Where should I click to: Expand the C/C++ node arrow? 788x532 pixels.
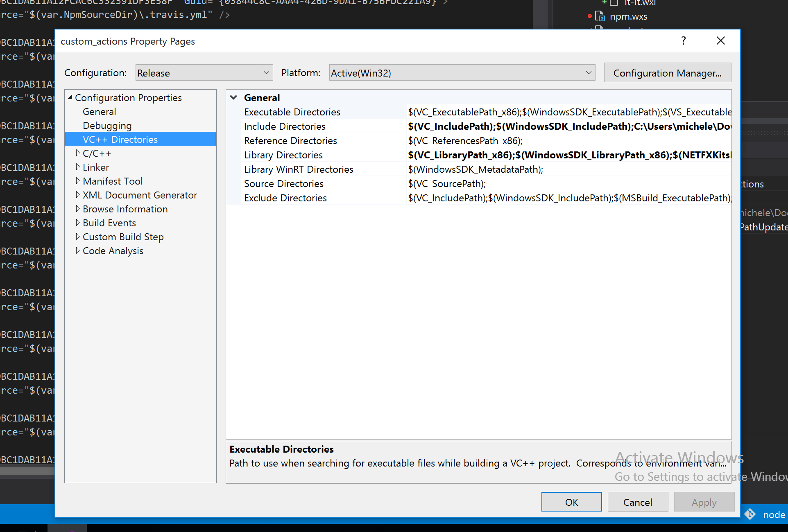coord(77,153)
